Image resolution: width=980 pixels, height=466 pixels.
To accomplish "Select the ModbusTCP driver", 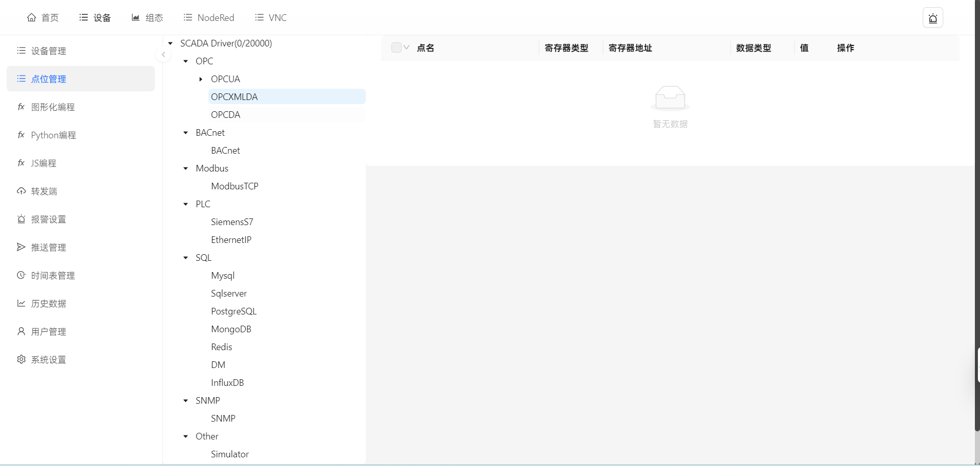I will coord(235,186).
